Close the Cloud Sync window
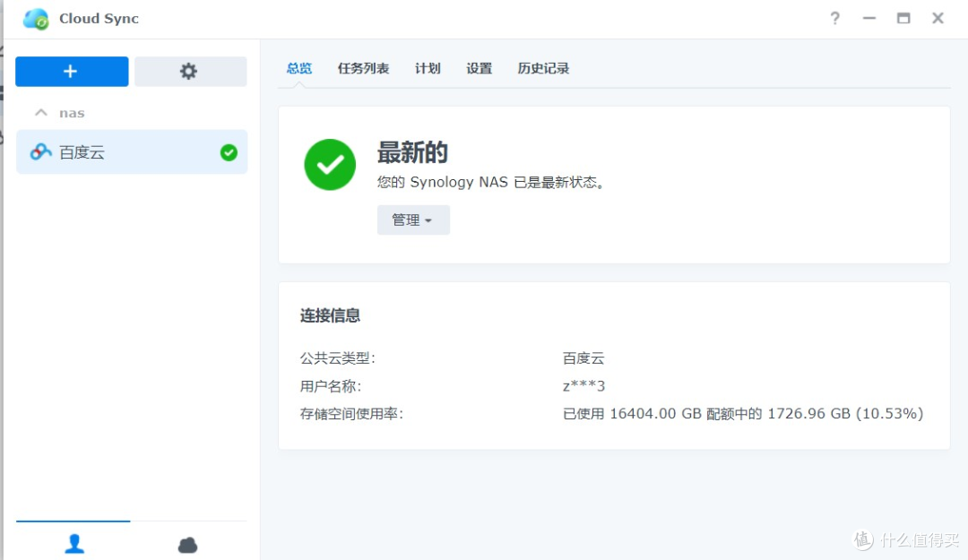Viewport: 968px width, 560px height. pyautogui.click(x=938, y=19)
